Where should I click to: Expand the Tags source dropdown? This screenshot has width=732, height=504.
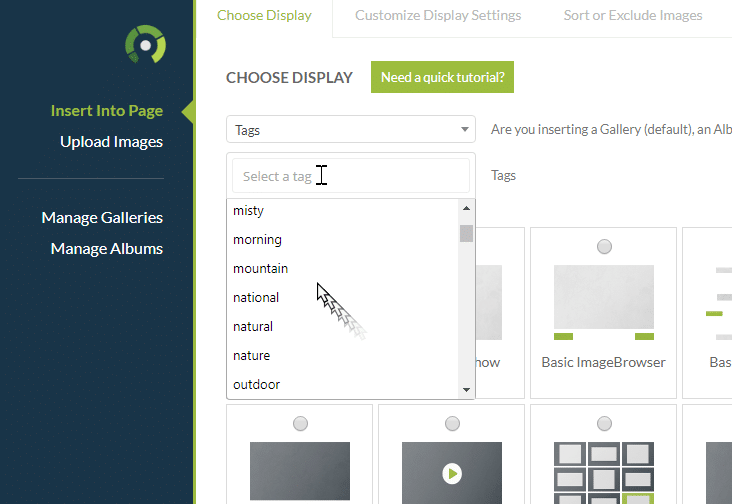[351, 129]
